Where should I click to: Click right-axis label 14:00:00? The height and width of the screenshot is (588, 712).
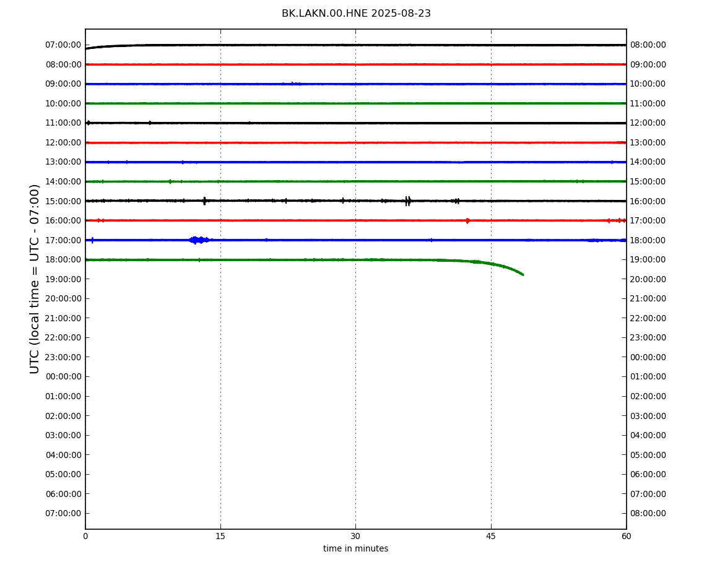[648, 162]
